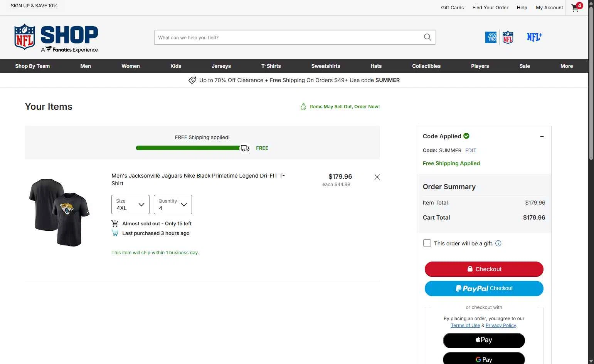
Task: Click the 'Order Summary' heading
Action: (x=449, y=187)
